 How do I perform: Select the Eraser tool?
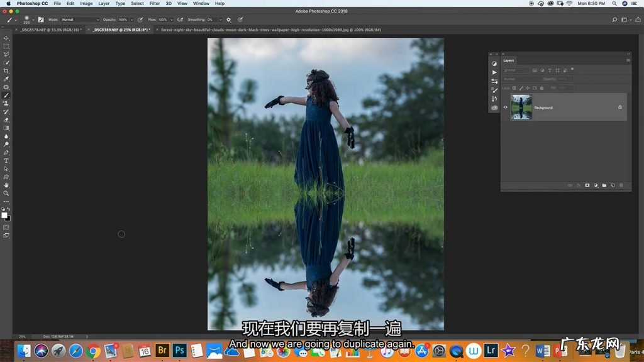tap(6, 119)
